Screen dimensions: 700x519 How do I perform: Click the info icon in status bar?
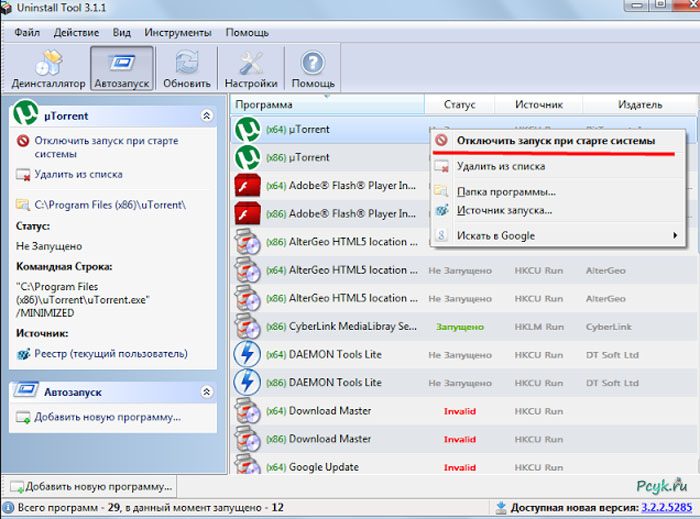(8, 508)
